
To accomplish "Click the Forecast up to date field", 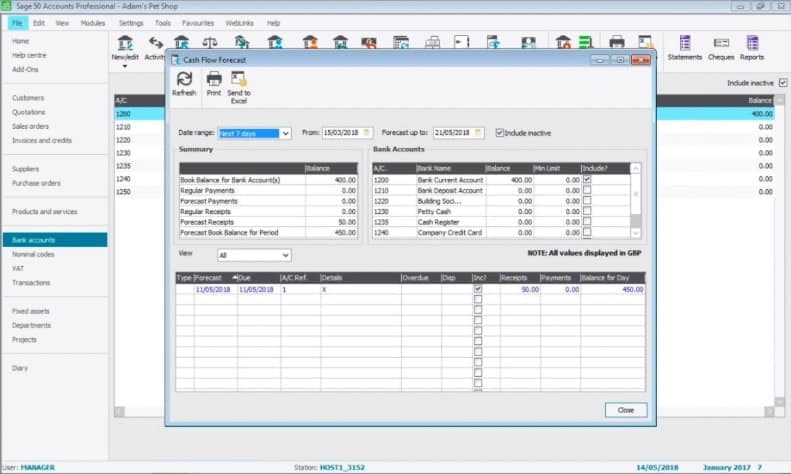I will (x=460, y=133).
